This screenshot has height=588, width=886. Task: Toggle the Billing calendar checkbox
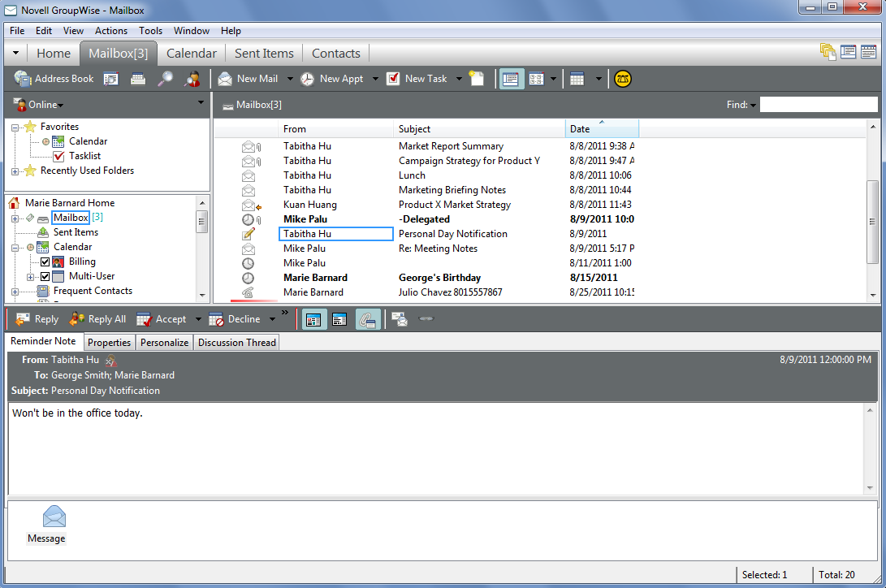[45, 262]
